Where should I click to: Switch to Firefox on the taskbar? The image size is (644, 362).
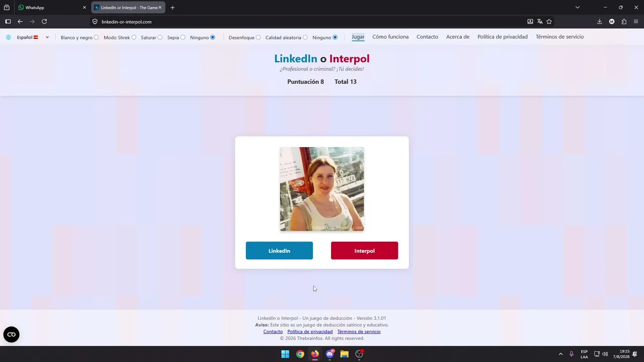point(315,354)
